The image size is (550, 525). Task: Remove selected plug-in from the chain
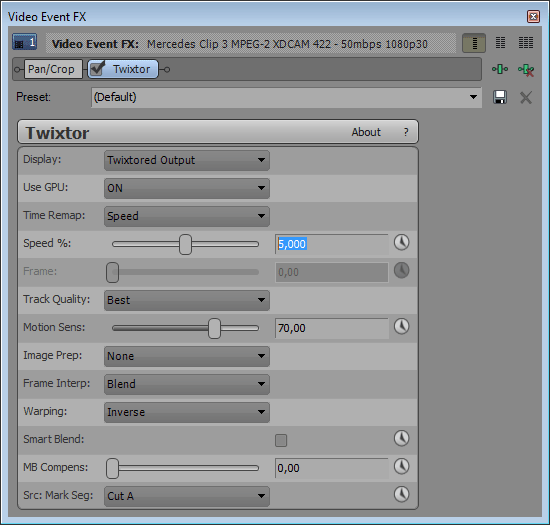click(x=526, y=69)
